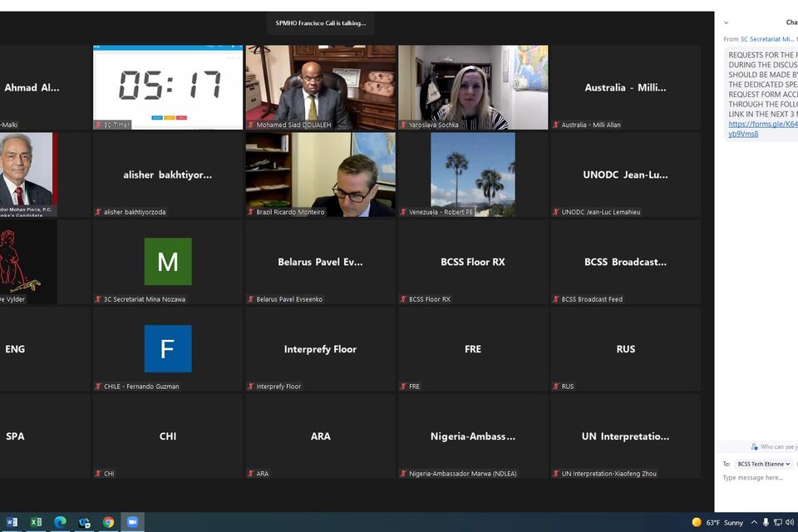Click the 3C Timer countdown tile
The height and width of the screenshot is (532, 798).
tap(168, 86)
